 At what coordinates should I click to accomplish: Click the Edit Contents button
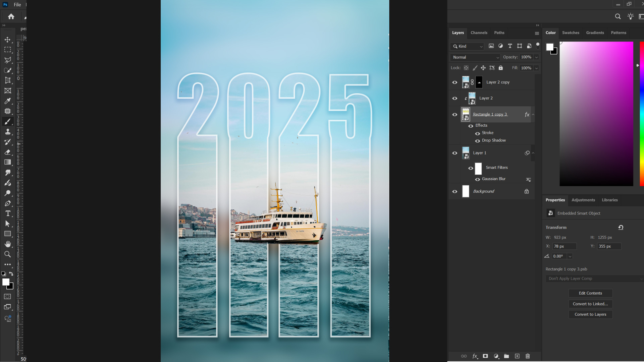tap(590, 293)
